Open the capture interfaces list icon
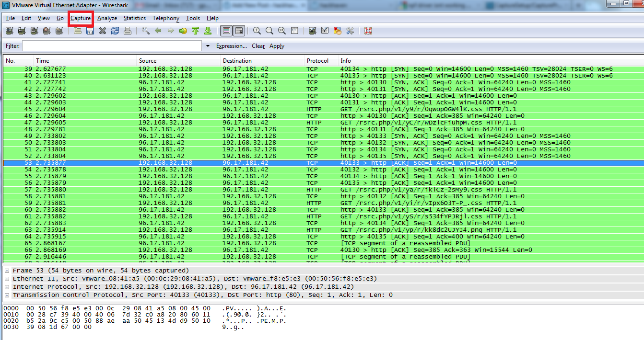 tap(9, 31)
